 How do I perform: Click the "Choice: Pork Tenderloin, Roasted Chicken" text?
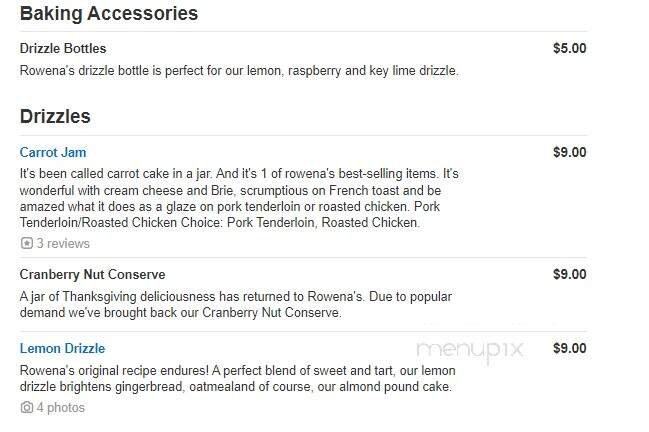[300, 223]
